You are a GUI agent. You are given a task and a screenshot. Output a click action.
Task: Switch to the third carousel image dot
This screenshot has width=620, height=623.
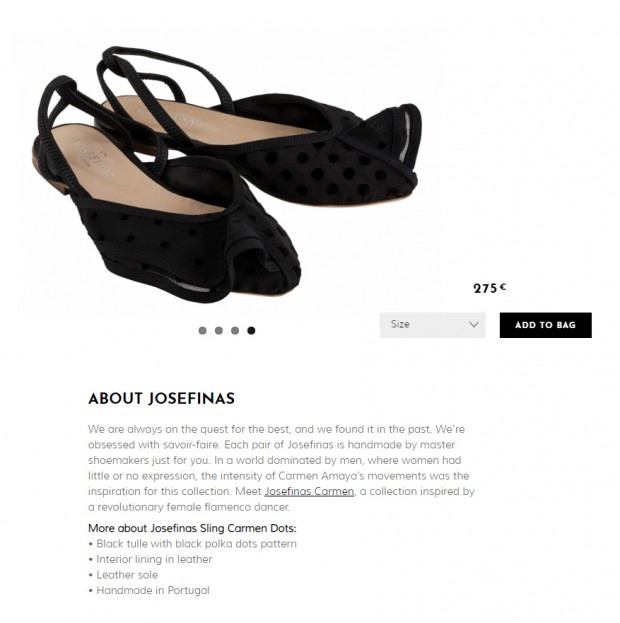[x=235, y=330]
